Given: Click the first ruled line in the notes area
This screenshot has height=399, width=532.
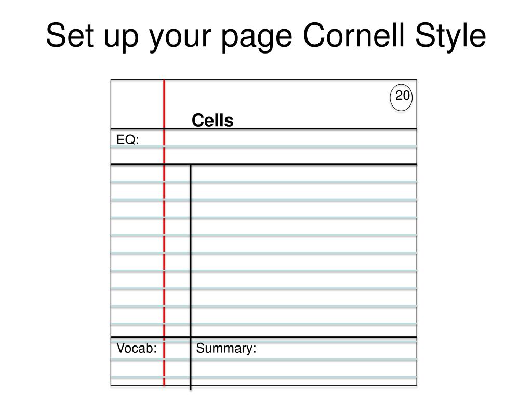Looking at the screenshot, I should click(263, 182).
